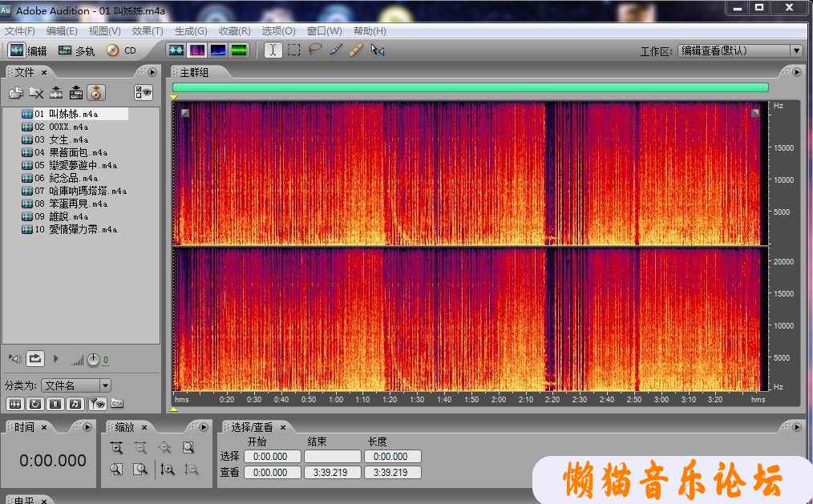This screenshot has width=813, height=504.
Task: Click the Close File icon in Files panel
Action: coord(36,93)
